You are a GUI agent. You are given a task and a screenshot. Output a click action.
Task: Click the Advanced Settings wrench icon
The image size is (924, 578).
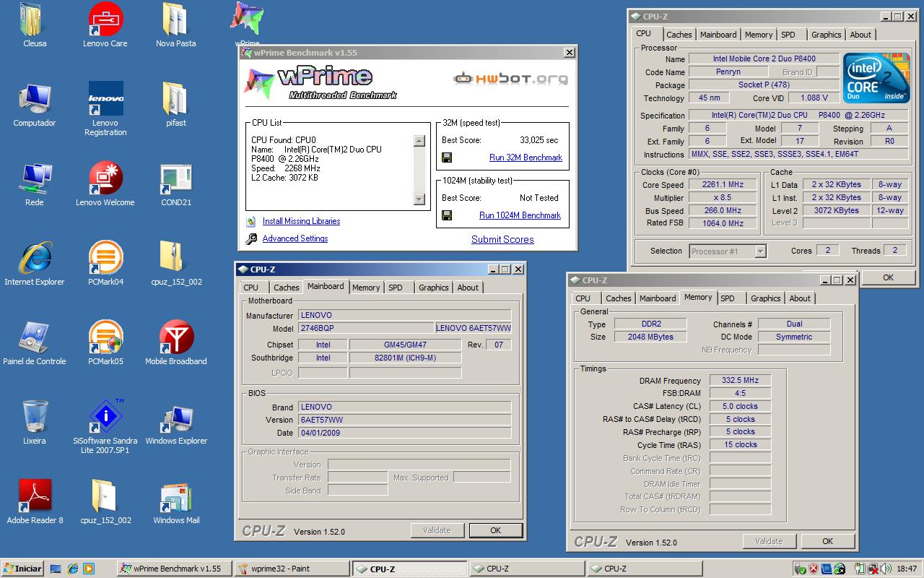(251, 238)
